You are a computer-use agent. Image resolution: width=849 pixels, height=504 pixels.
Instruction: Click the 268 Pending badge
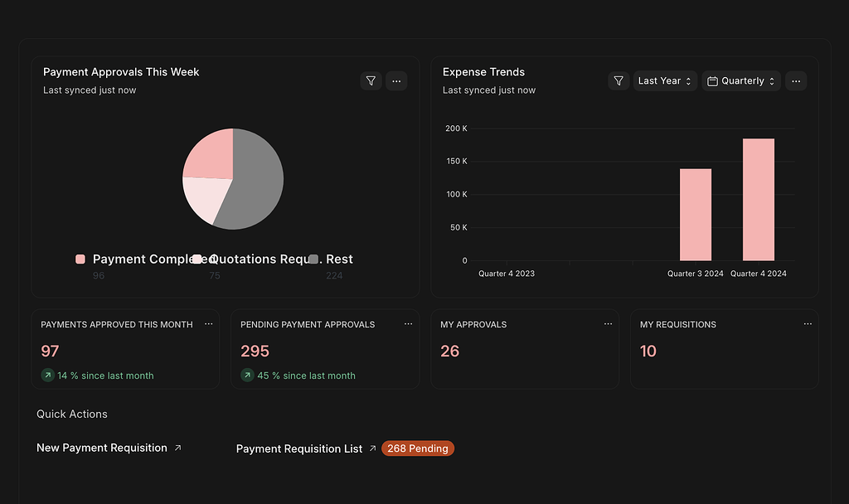417,448
